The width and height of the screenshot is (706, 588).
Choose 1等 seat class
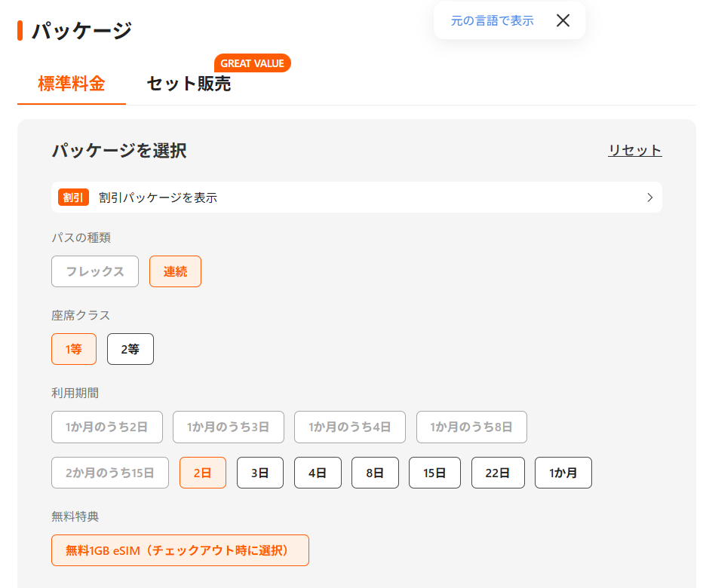tap(74, 349)
